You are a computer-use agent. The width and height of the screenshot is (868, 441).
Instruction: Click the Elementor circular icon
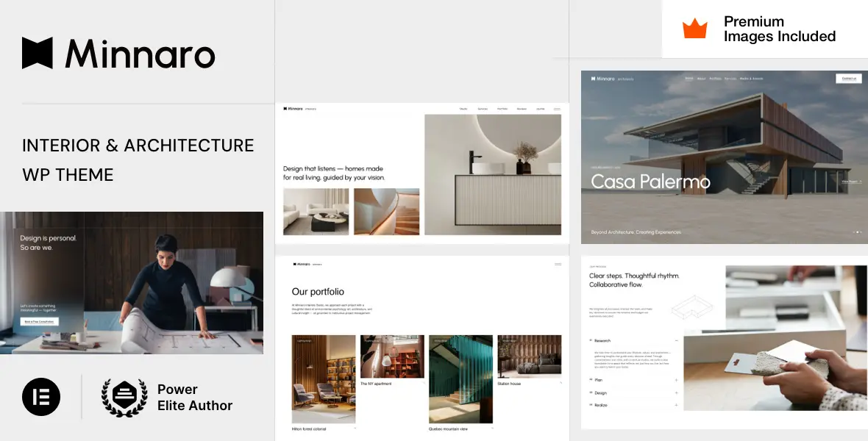click(41, 397)
